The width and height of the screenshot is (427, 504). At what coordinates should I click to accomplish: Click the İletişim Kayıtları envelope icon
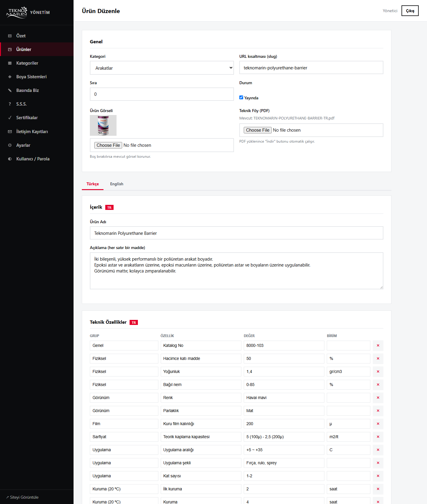tap(10, 132)
